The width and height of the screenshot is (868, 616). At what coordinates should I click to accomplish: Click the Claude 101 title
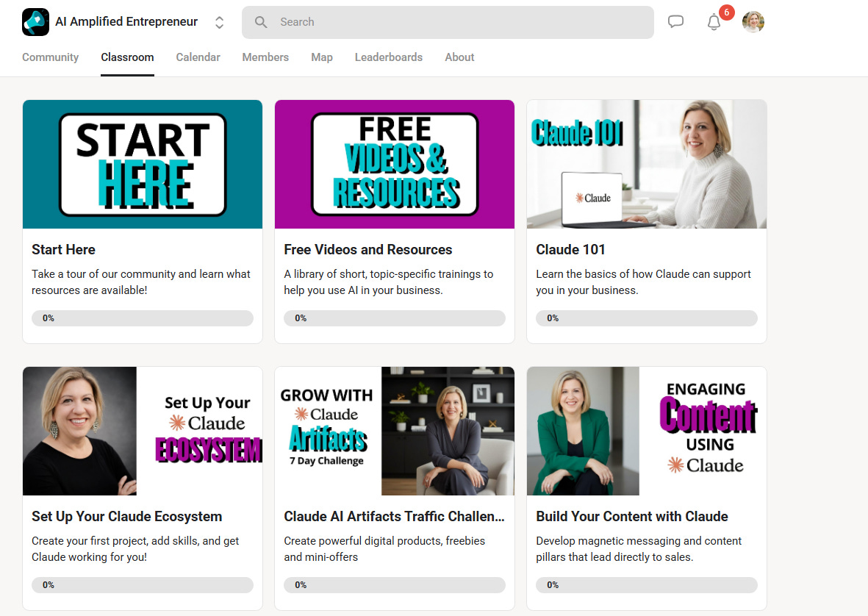pos(571,250)
